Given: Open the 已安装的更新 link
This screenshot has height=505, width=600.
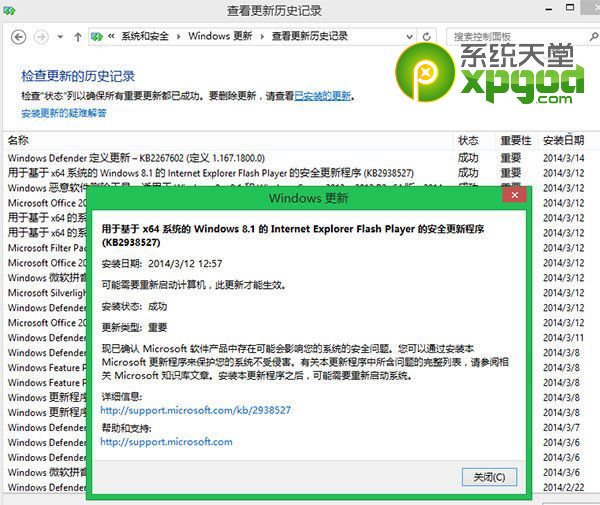Looking at the screenshot, I should pyautogui.click(x=323, y=96).
